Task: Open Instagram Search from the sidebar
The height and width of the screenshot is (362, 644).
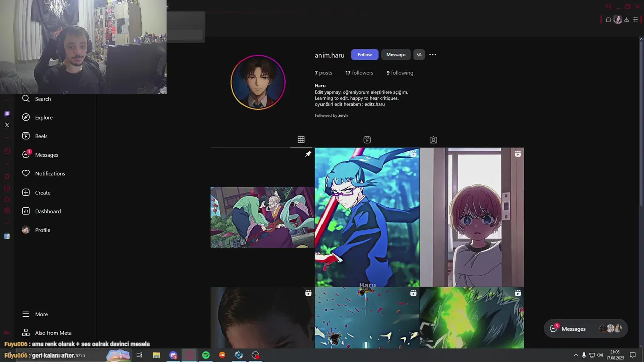Action: tap(36, 99)
